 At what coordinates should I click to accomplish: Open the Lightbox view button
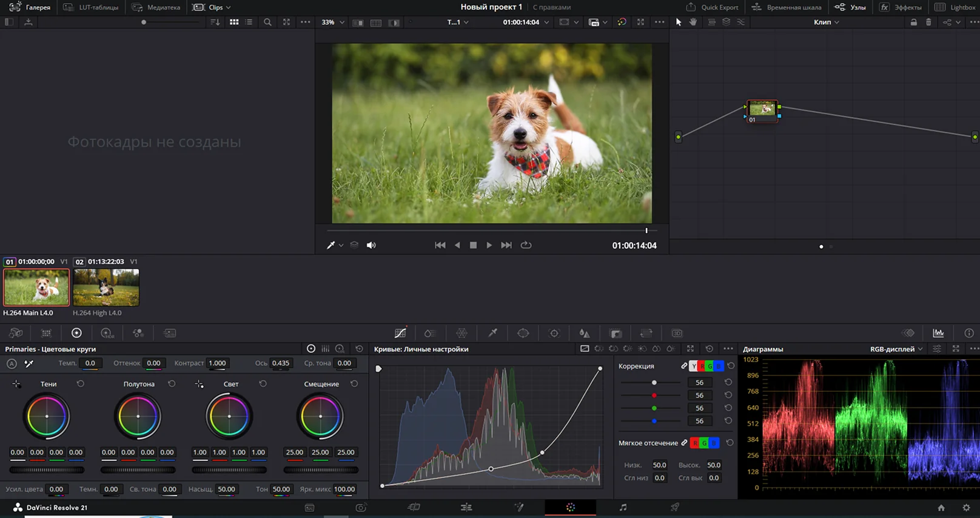956,7
